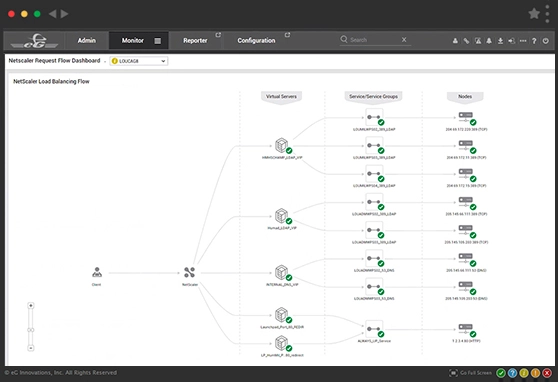
Task: Select the LP_HumMN_P_80_redirect virtual server icon
Action: pyautogui.click(x=281, y=342)
